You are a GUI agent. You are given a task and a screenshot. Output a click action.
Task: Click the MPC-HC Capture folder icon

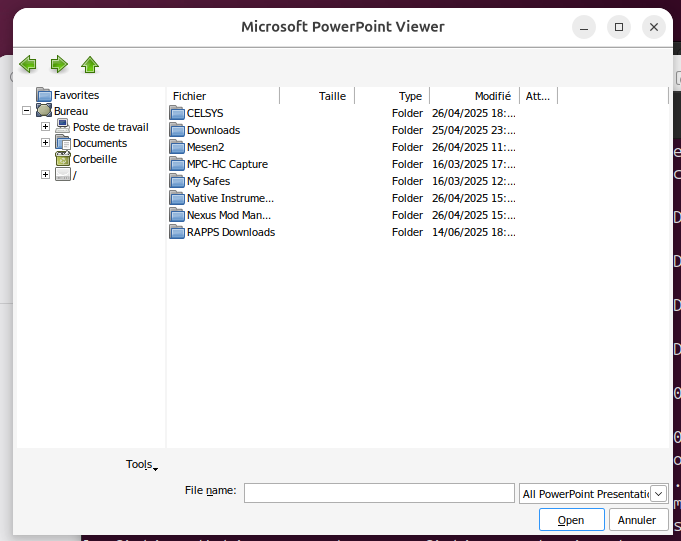coord(177,164)
